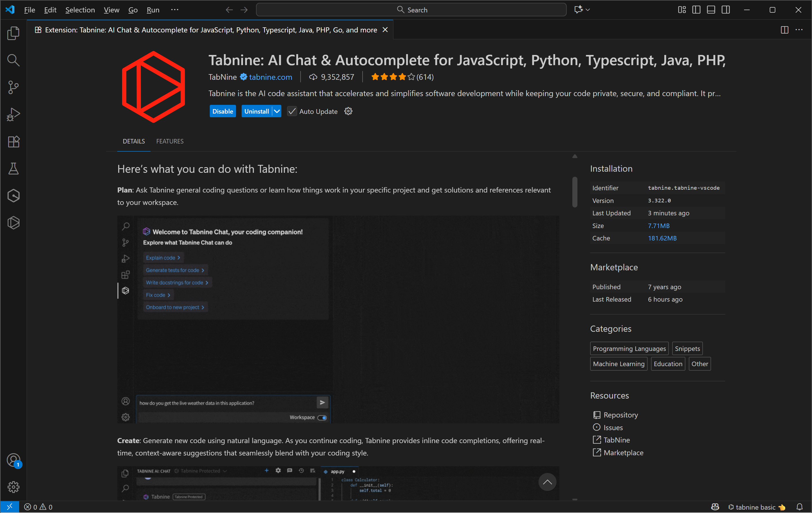Open the Extensions view icon

point(13,141)
